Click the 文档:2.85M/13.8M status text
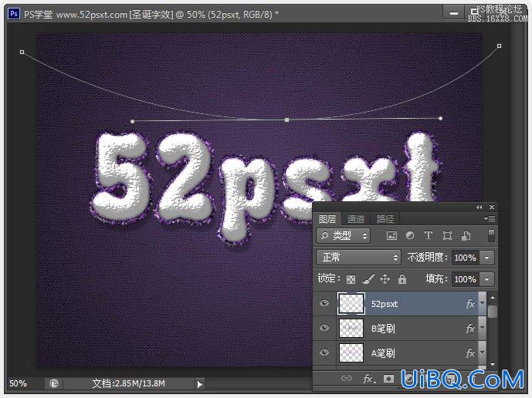The width and height of the screenshot is (532, 398). point(129,384)
